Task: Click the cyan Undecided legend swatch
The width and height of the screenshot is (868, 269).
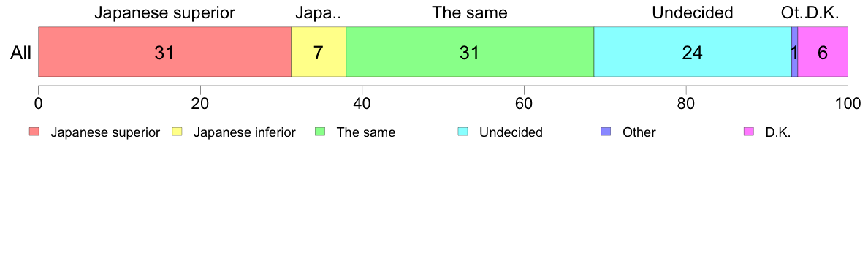Action: [463, 132]
